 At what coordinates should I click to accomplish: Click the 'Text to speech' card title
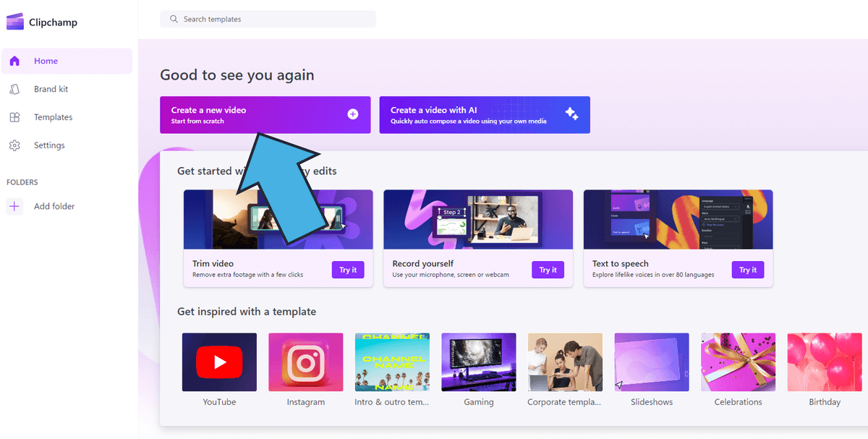click(x=621, y=264)
